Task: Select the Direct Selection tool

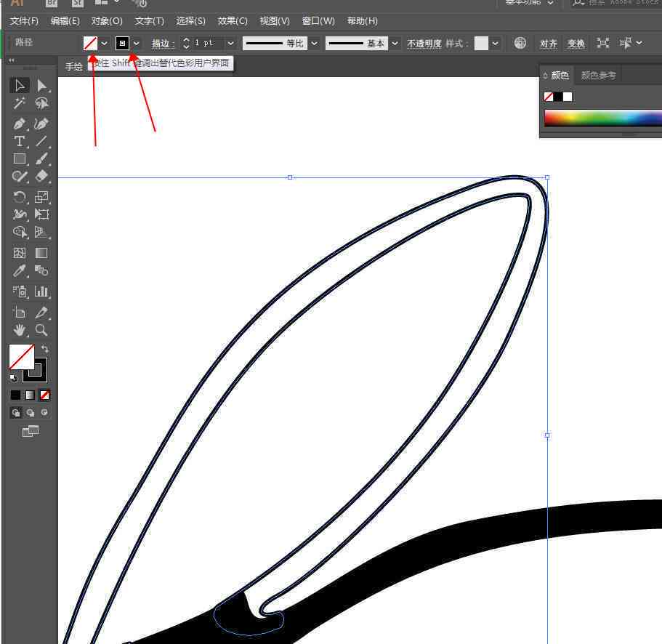Action: (x=41, y=85)
